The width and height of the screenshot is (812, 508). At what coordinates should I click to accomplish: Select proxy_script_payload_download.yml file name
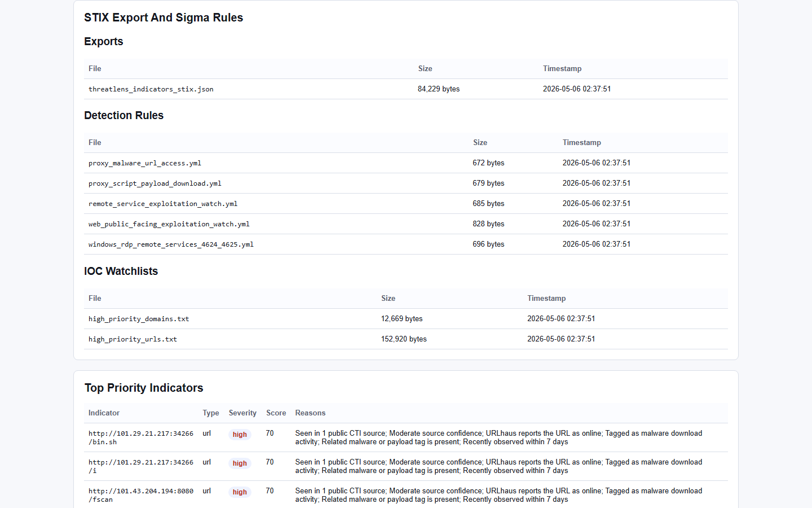point(155,183)
